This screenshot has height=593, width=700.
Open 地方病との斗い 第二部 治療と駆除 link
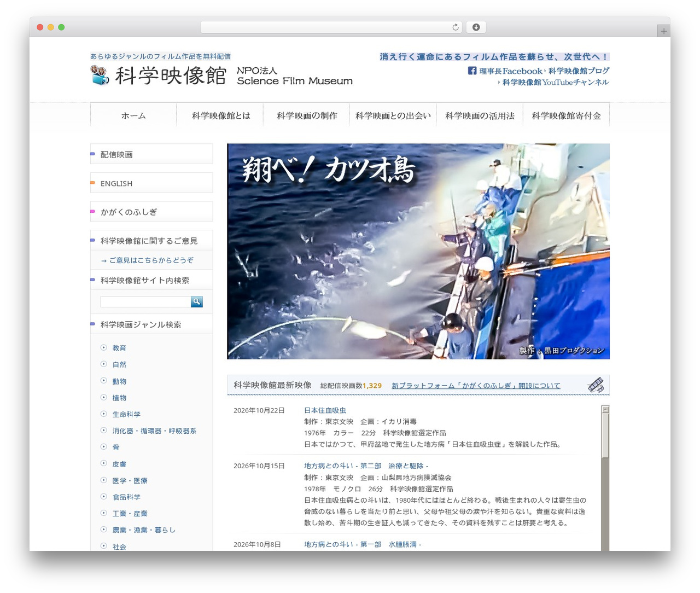click(366, 466)
